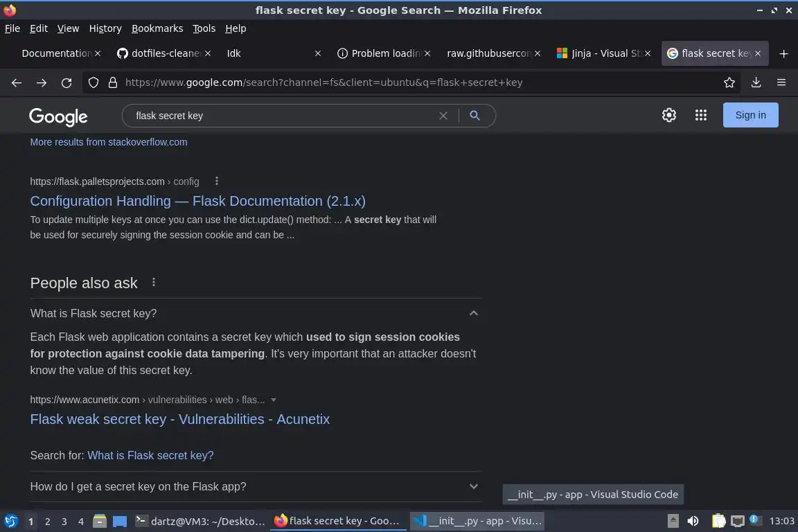This screenshot has height=532, width=798.
Task: Open More results from stackoverflow.com
Action: pos(108,142)
